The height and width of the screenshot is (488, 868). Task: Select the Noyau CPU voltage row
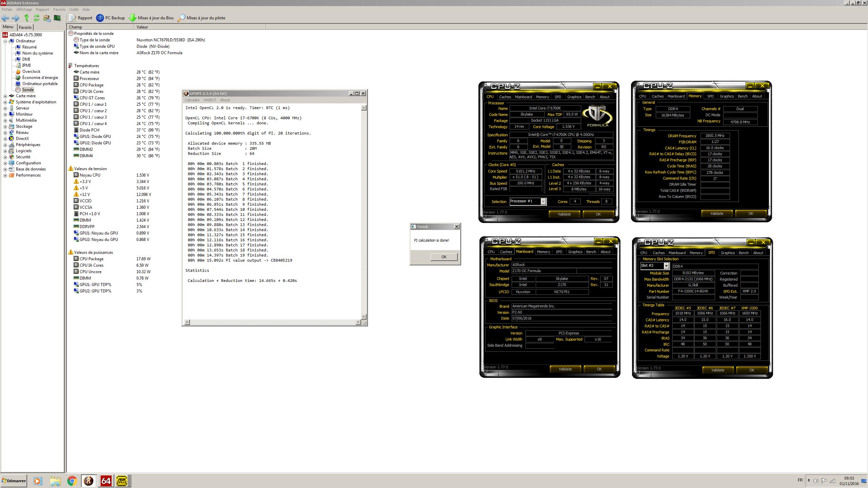click(x=112, y=175)
